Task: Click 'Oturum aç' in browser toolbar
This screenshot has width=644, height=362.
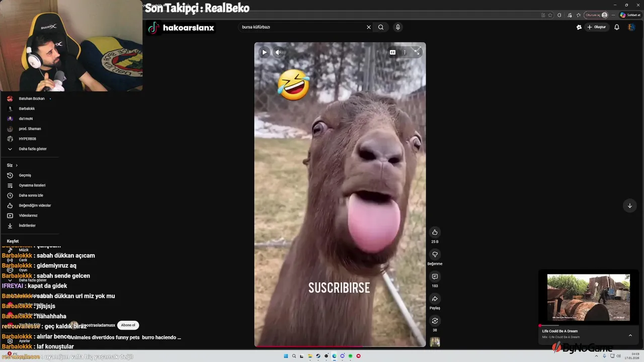Action: [597, 15]
